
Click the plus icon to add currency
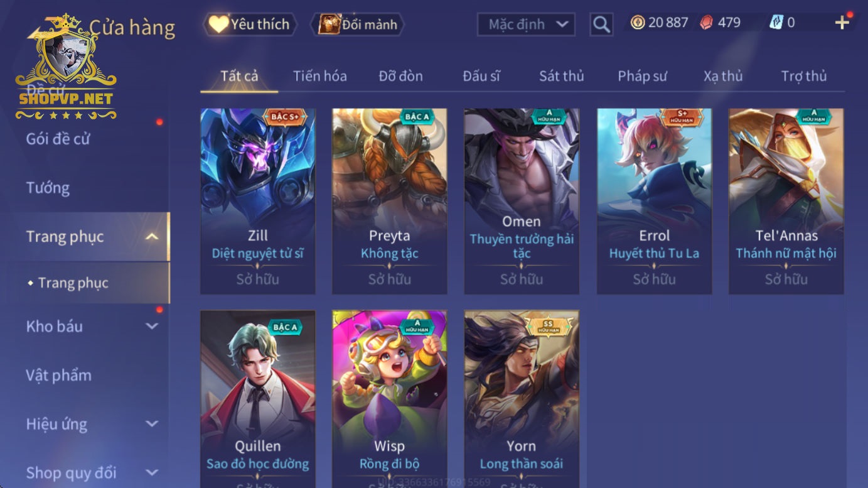[x=842, y=23]
